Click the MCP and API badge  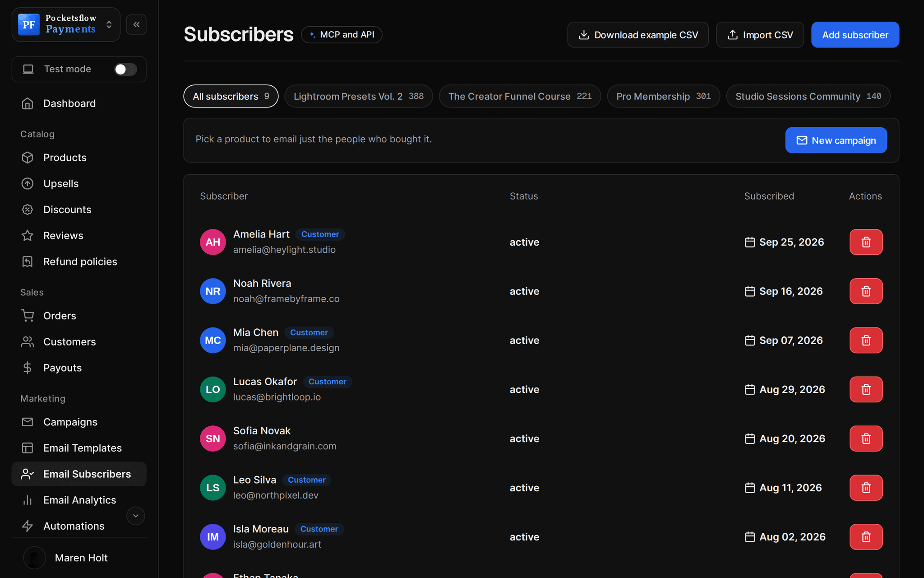pyautogui.click(x=342, y=35)
